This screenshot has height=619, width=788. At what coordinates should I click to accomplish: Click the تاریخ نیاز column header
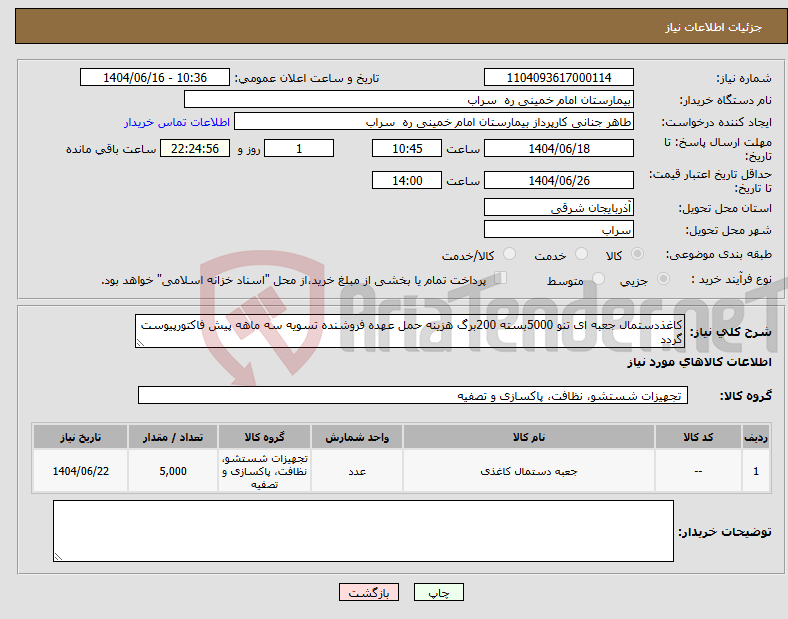pos(80,437)
